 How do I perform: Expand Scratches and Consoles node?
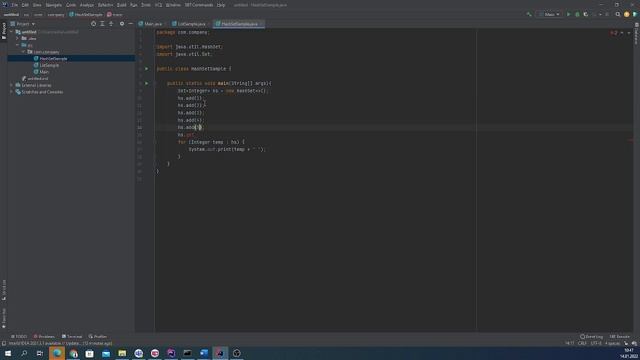coord(11,92)
